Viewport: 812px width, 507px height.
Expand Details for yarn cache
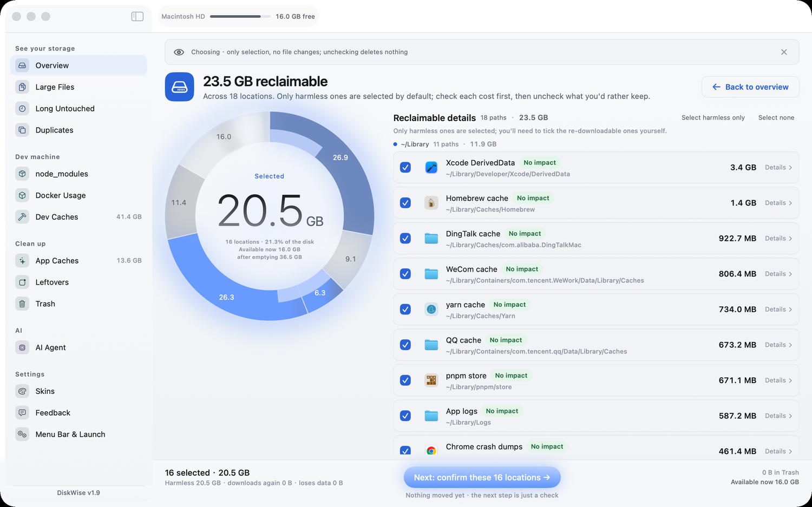(778, 310)
